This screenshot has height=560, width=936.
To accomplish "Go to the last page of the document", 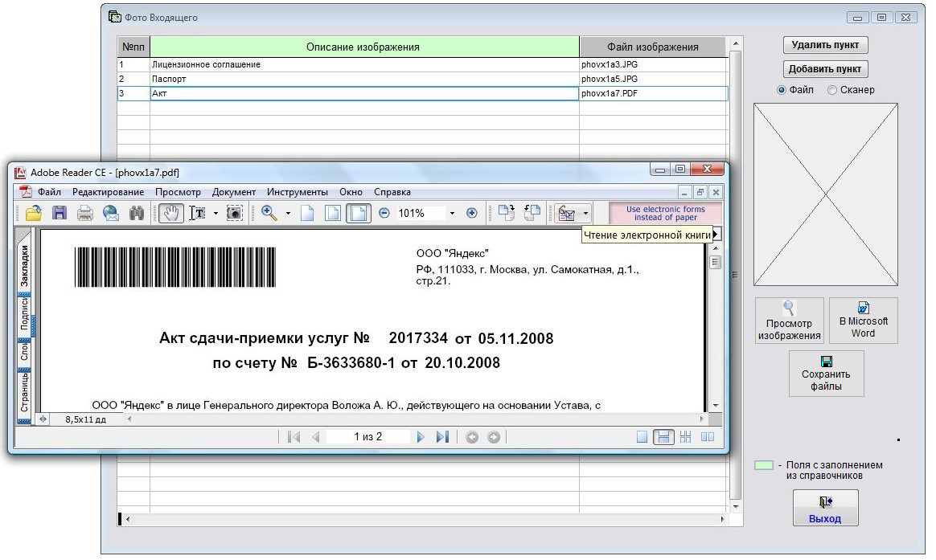I will click(442, 437).
